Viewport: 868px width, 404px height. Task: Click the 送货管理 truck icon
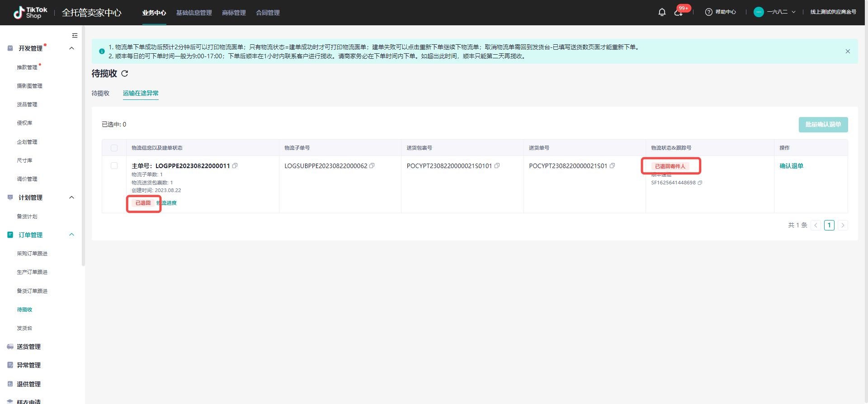click(10, 347)
